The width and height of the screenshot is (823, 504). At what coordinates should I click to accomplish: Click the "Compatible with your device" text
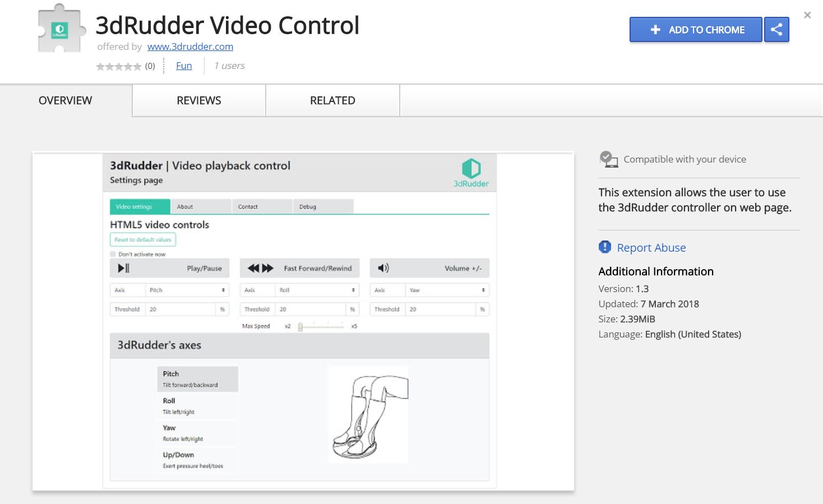point(685,159)
